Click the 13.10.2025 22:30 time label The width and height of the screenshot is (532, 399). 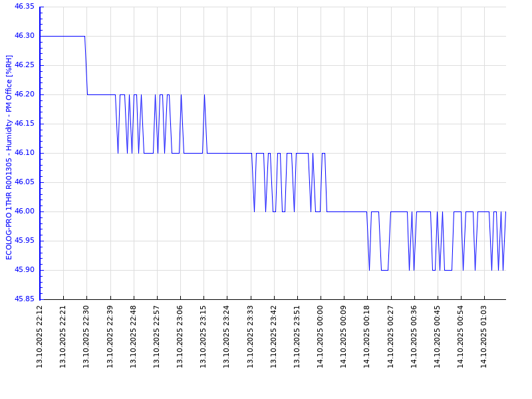pos(86,336)
